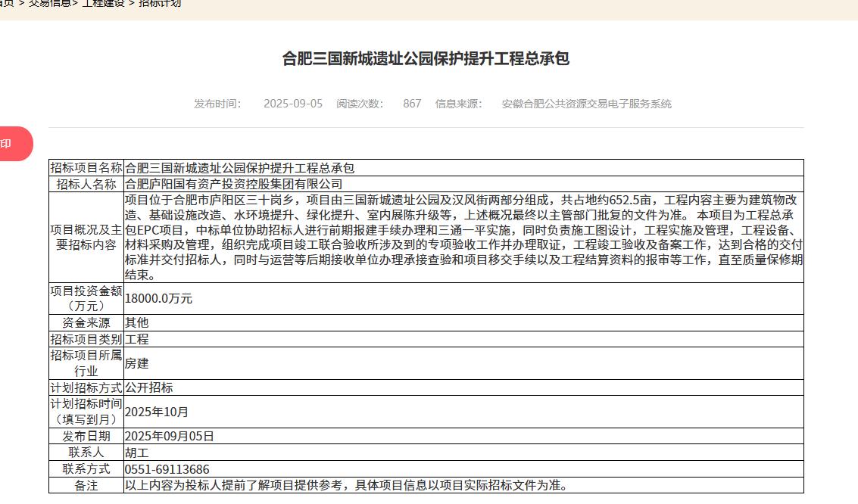The image size is (858, 504).
Task: Click the 联系方式 label cell
Action: point(86,469)
